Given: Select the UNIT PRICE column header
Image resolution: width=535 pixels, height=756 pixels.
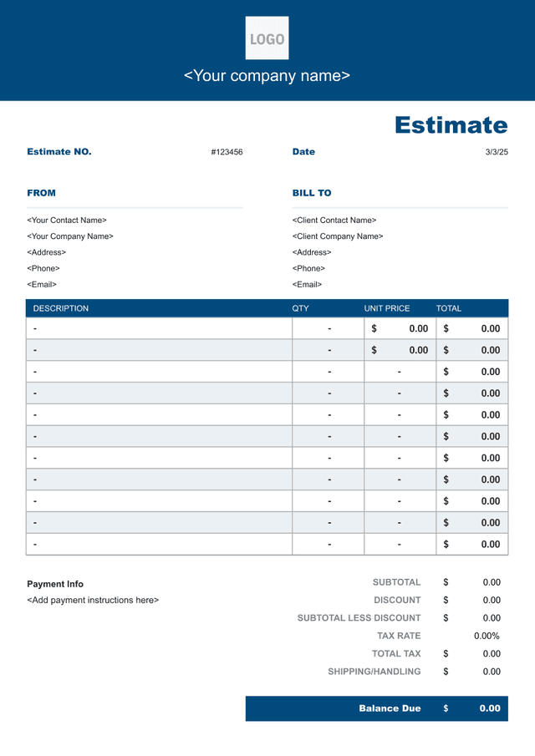Looking at the screenshot, I should pos(387,308).
